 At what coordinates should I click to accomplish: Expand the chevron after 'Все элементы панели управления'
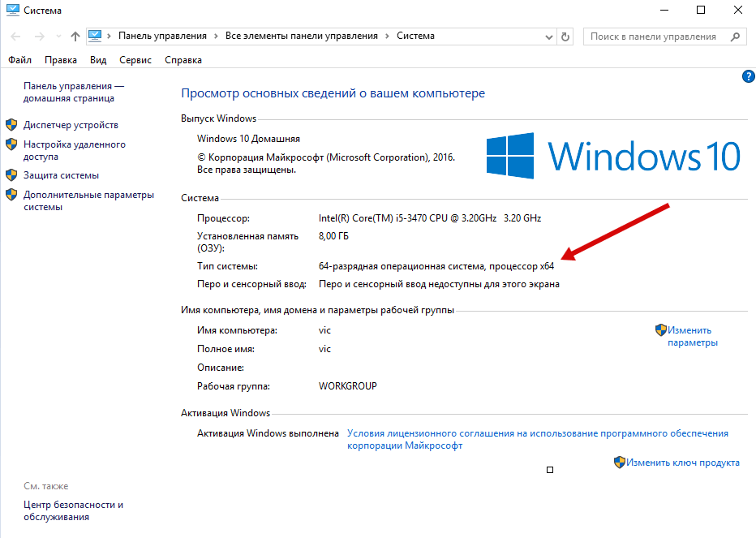coord(388,36)
